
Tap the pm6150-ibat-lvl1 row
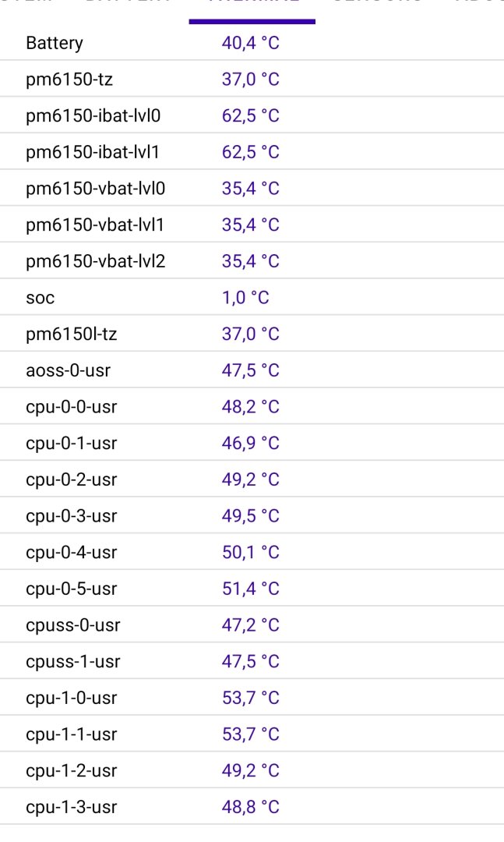click(x=92, y=152)
